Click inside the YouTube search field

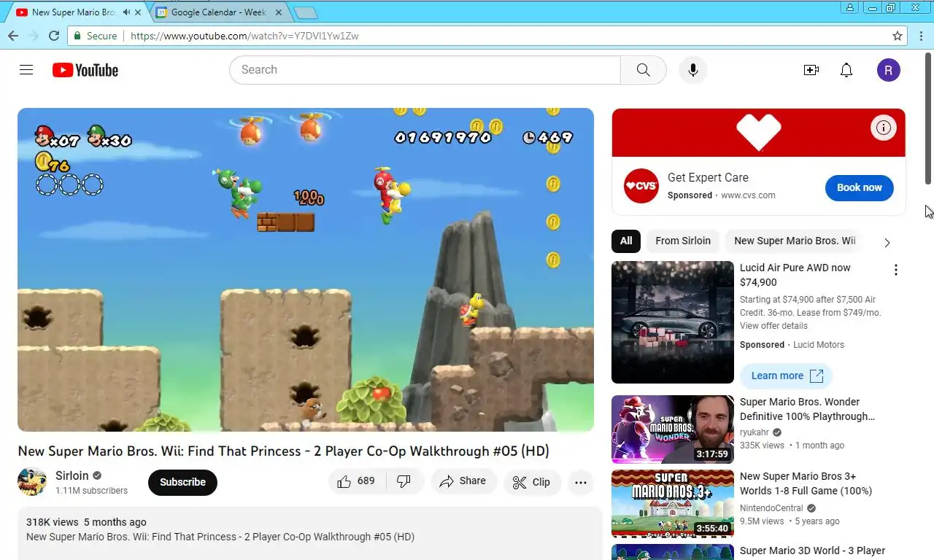point(425,70)
